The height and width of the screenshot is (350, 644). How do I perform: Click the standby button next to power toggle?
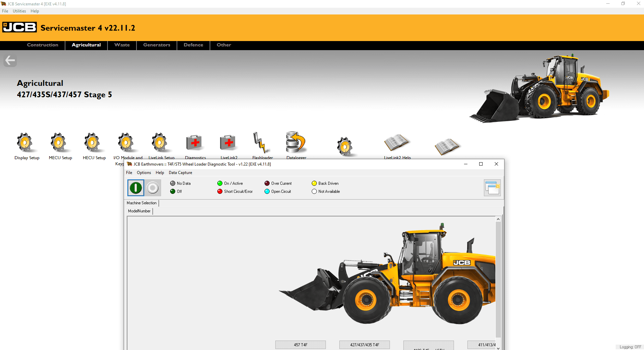pyautogui.click(x=153, y=188)
